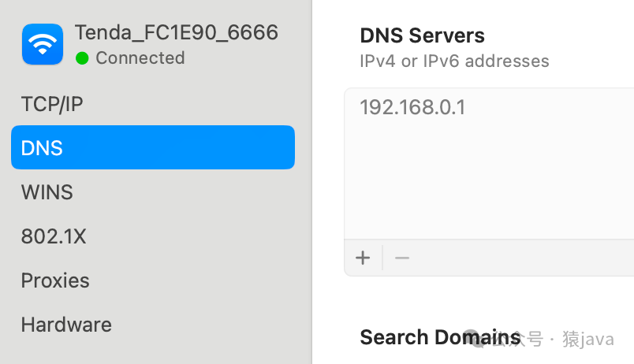Show the Hardware settings tab
The height and width of the screenshot is (364, 634).
click(x=66, y=325)
